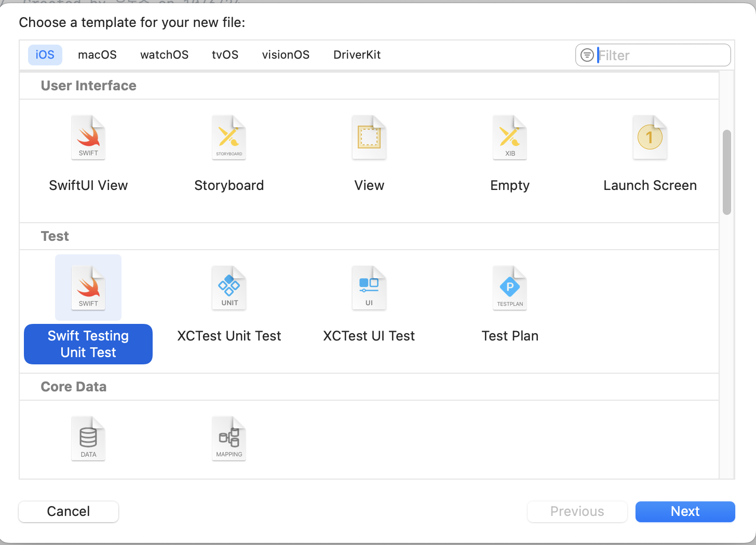Screen dimensions: 756x545
Task: Click the Empty template label
Action: (x=510, y=185)
